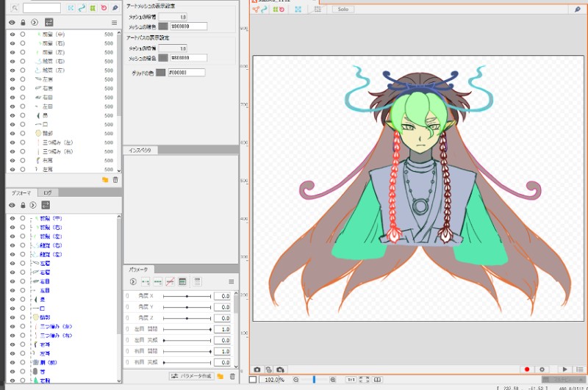588x390 pixels.
Task: Toggle all visibility via parts panel header eye
Action: click(x=12, y=23)
